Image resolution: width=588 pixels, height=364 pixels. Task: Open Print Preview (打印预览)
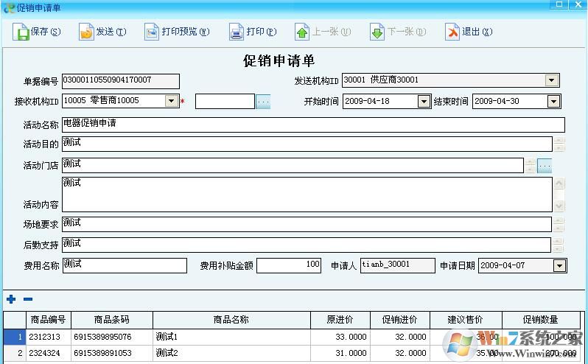152,32
